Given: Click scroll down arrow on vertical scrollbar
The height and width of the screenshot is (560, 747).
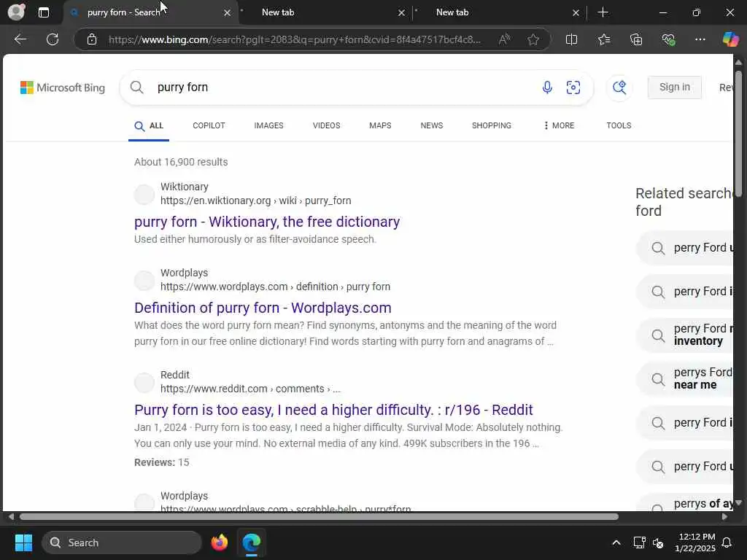Looking at the screenshot, I should coord(738,503).
